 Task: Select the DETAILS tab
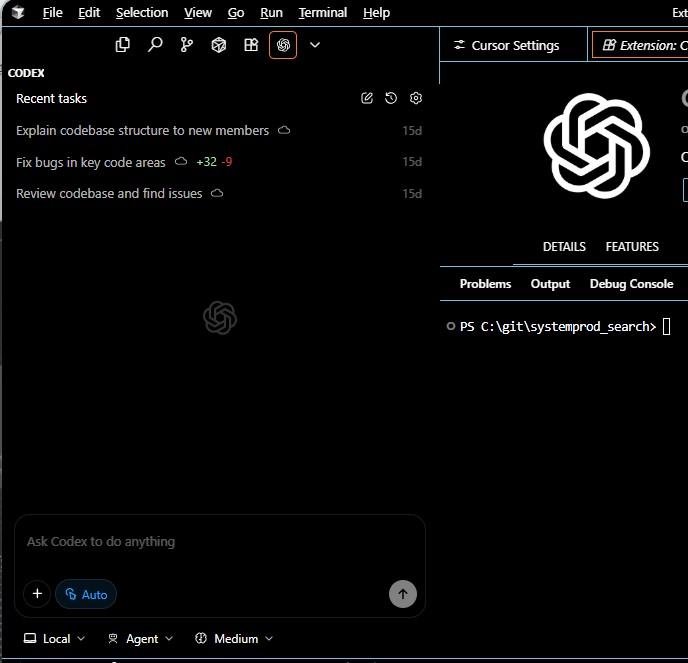pyautogui.click(x=564, y=247)
